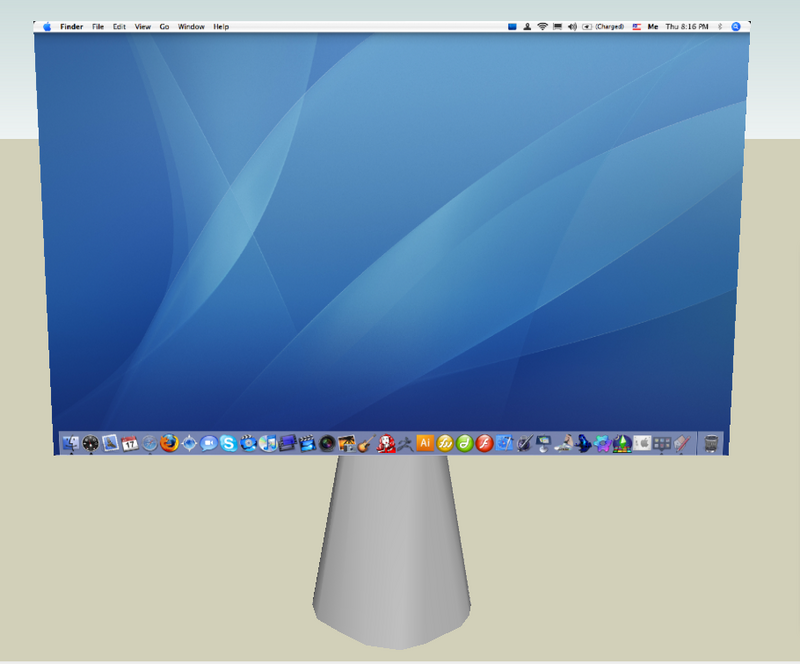This screenshot has width=800, height=664.
Task: Click the volume speaker icon
Action: tap(572, 27)
